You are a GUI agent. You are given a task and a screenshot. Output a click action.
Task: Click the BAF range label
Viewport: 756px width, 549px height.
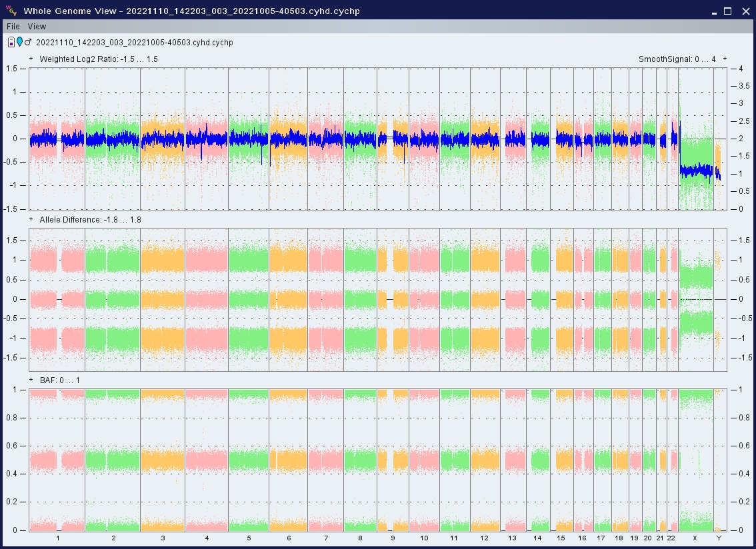(x=60, y=380)
